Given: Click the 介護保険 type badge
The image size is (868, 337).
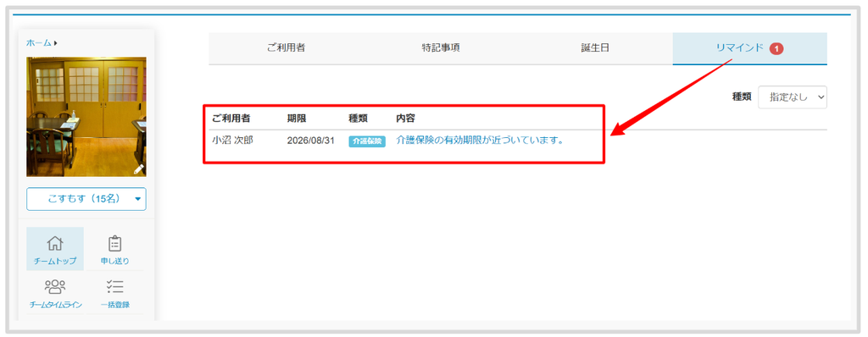Looking at the screenshot, I should 366,141.
